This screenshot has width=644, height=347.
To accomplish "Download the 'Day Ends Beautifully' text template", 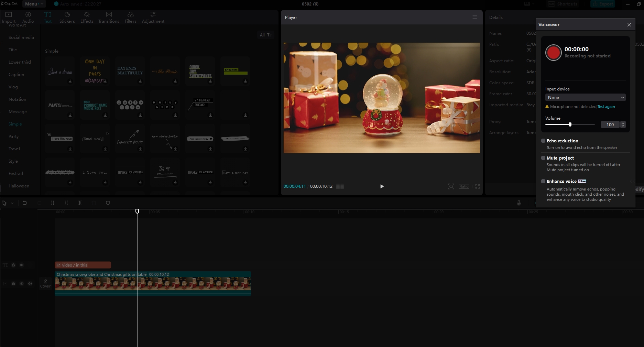I will pyautogui.click(x=140, y=82).
